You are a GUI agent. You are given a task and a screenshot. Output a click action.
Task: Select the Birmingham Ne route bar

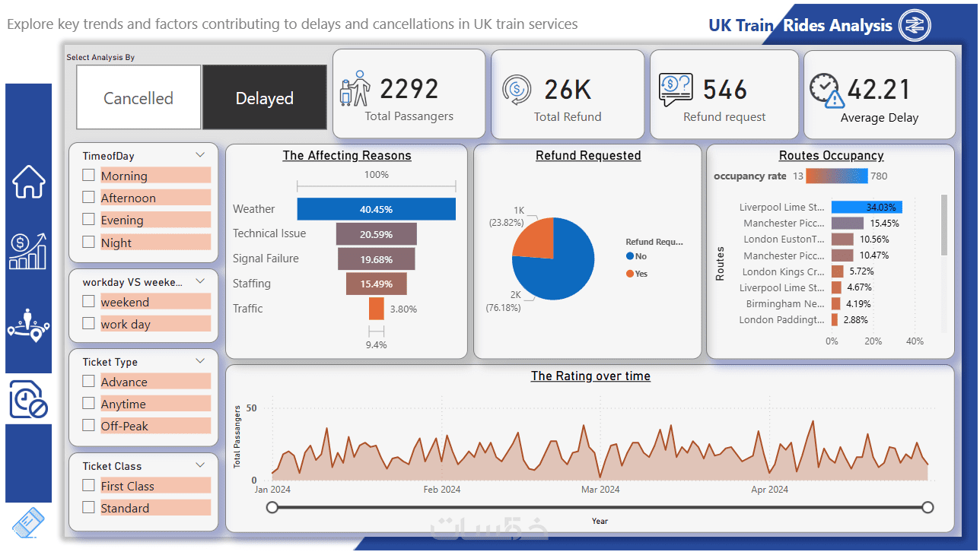835,303
